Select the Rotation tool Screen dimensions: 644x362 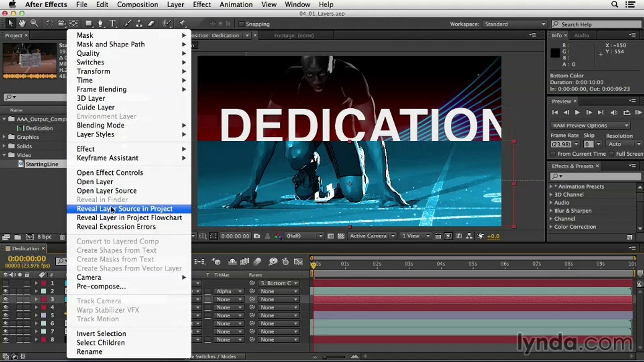[49, 24]
